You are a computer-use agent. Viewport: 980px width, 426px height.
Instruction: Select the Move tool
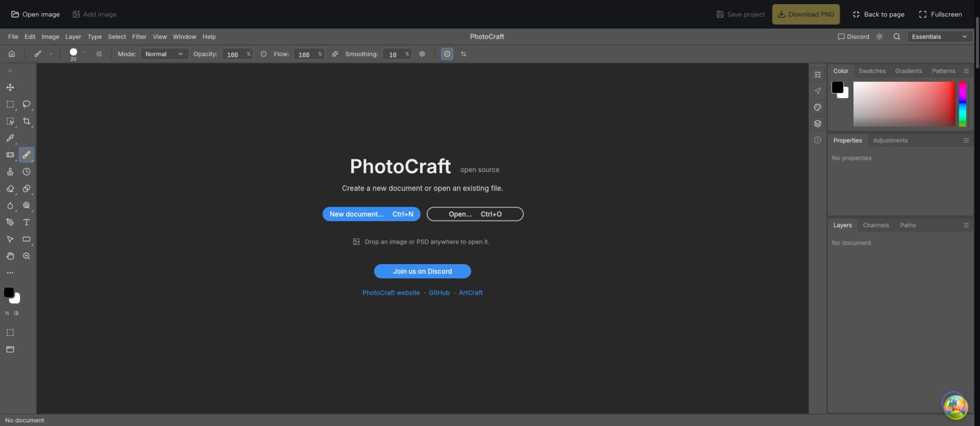coord(10,87)
